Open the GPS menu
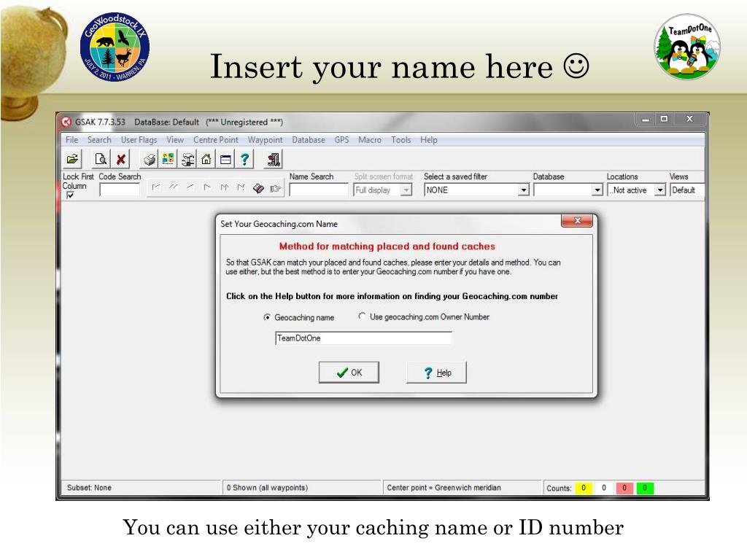Screen dimensions: 747x560 pyautogui.click(x=341, y=140)
